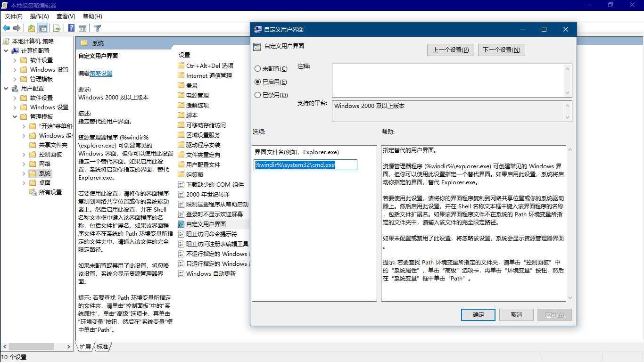The height and width of the screenshot is (362, 644).
Task: Open the 操作(A) menu
Action: pos(40,16)
